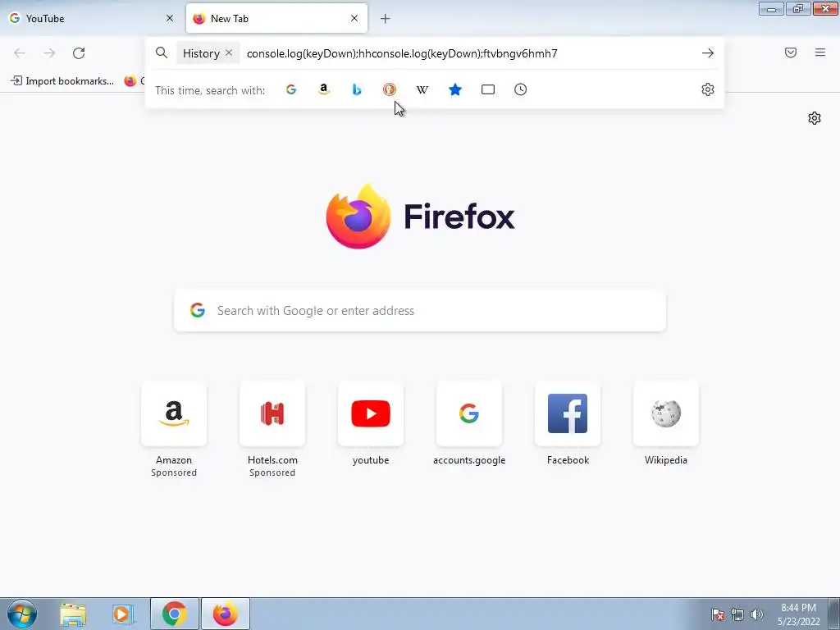This screenshot has height=630, width=840.
Task: Close the New Tab tab
Action: point(354,18)
